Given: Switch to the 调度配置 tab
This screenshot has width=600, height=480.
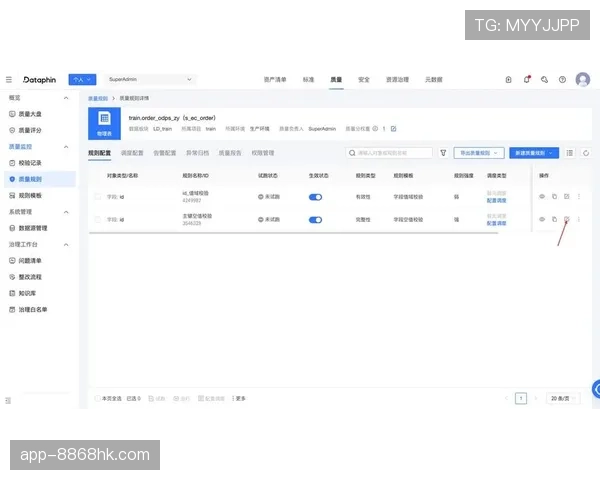Looking at the screenshot, I should click(x=132, y=153).
